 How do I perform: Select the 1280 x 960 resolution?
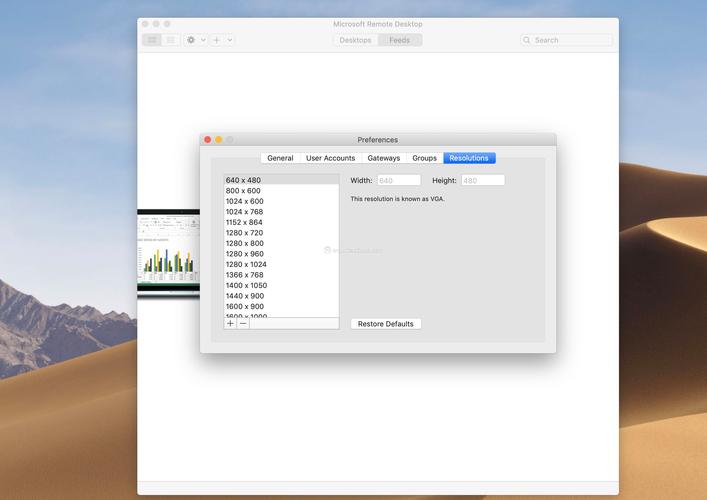[x=281, y=254]
